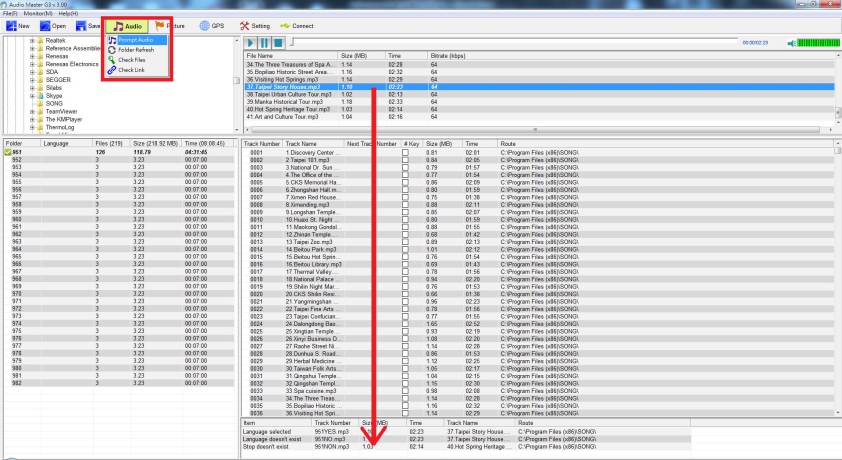Toggle the checkbox for folder 951
This screenshot has height=460, width=842.
8,152
